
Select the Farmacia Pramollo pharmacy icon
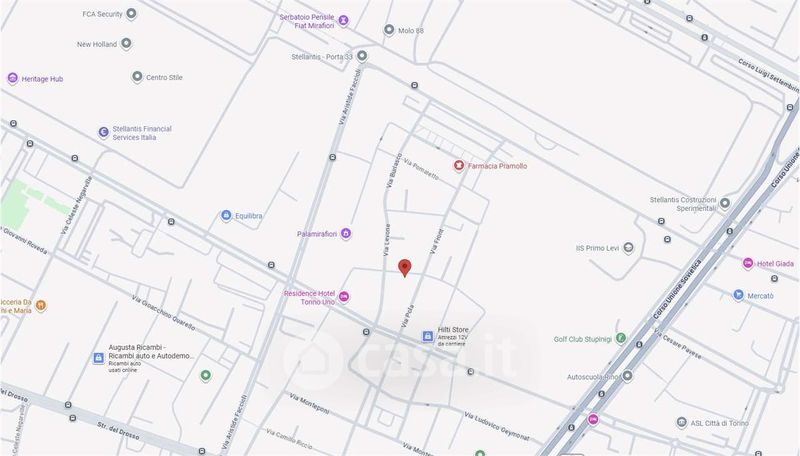point(459,166)
